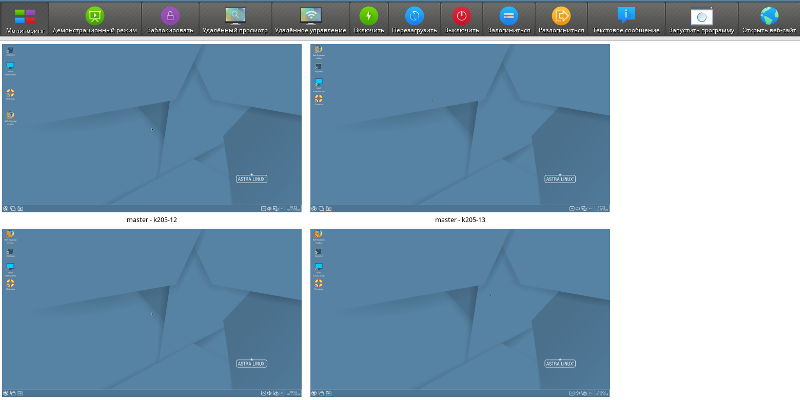Click blue monitor icon in k205-12 thumbnail

[10, 66]
